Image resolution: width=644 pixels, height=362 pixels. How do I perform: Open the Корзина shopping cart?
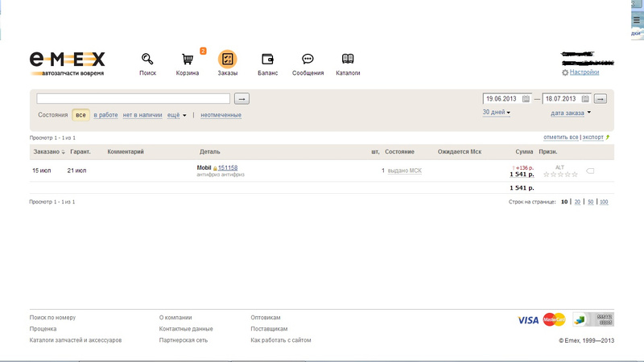coord(188,60)
